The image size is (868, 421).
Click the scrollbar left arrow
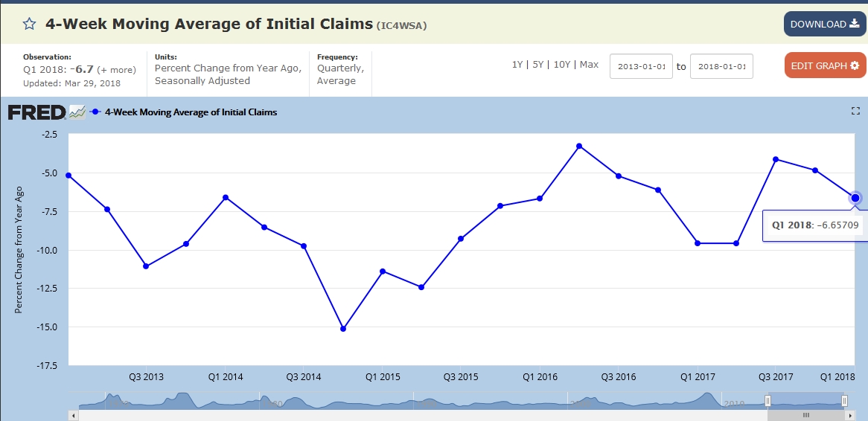point(72,415)
